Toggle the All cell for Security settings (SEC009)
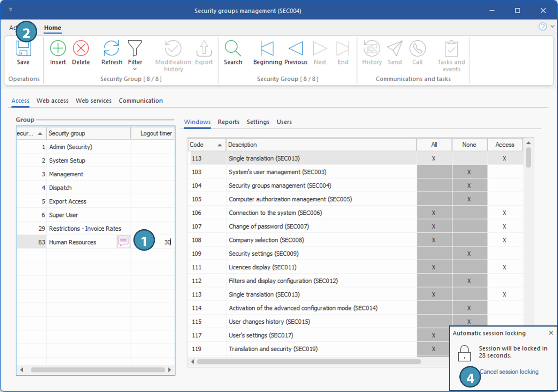The height and width of the screenshot is (392, 558). coord(434,254)
